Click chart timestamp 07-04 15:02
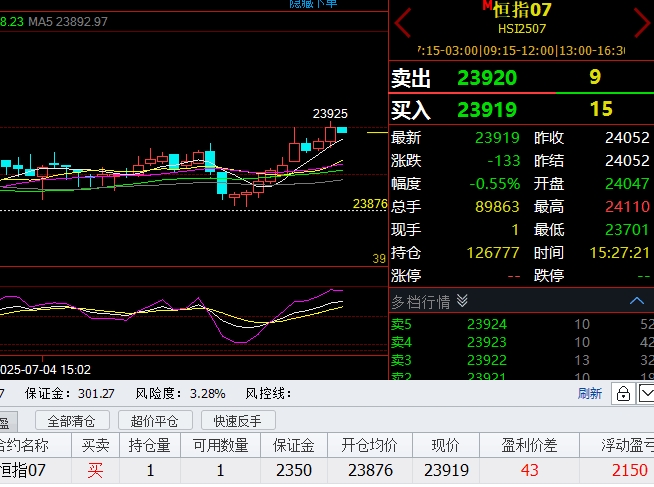This screenshot has height=487, width=654. click(x=45, y=369)
